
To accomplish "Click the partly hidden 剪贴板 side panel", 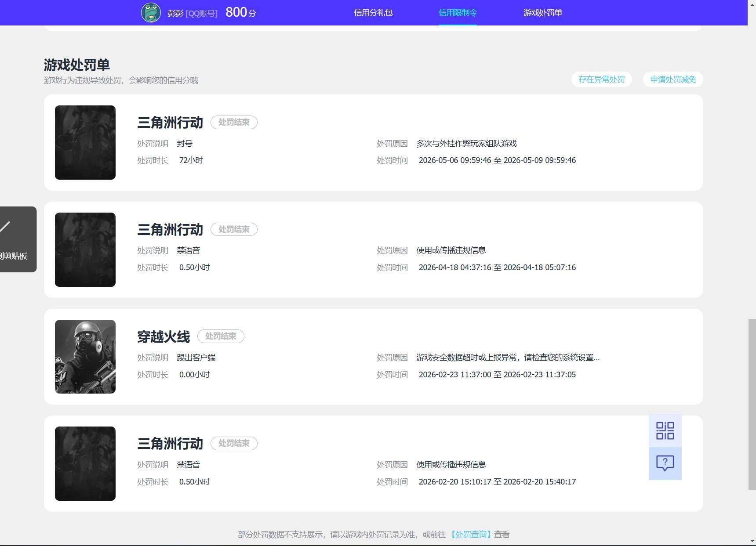I will click(18, 239).
